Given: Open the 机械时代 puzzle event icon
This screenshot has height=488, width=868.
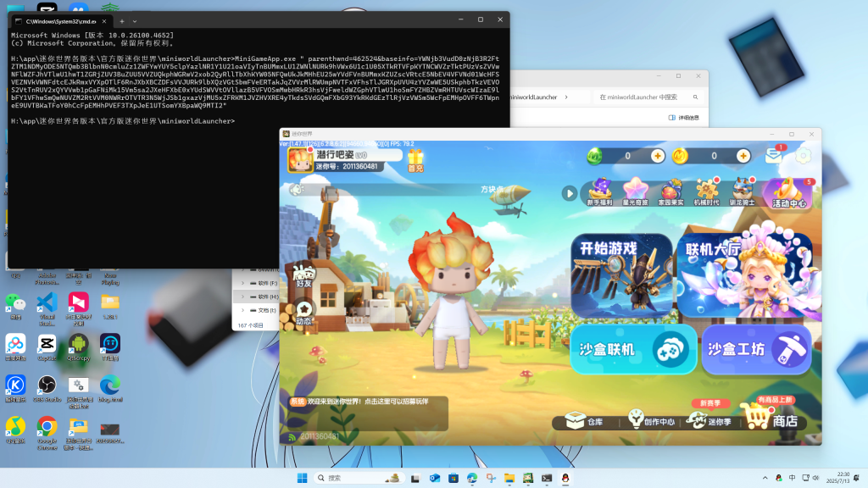Looking at the screenshot, I should tap(706, 192).
